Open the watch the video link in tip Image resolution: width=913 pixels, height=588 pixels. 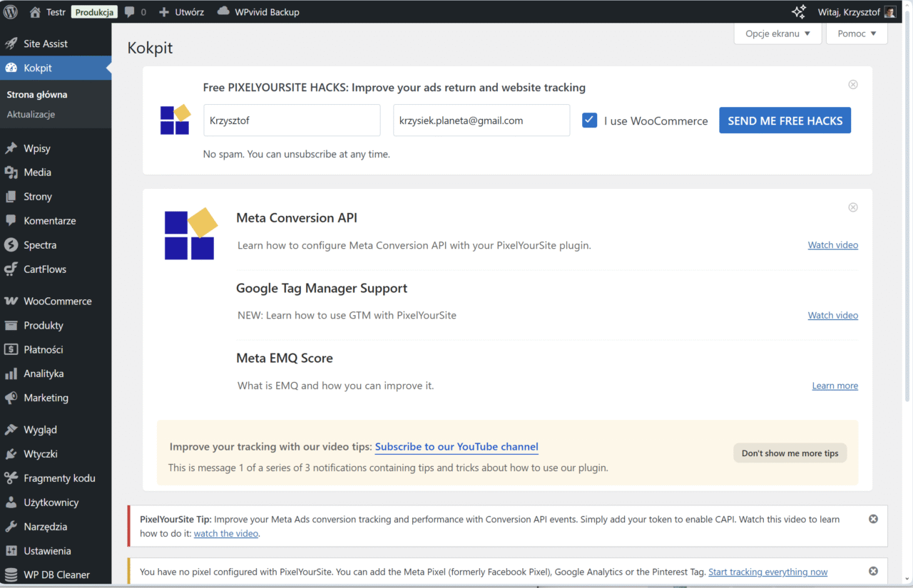(x=226, y=533)
